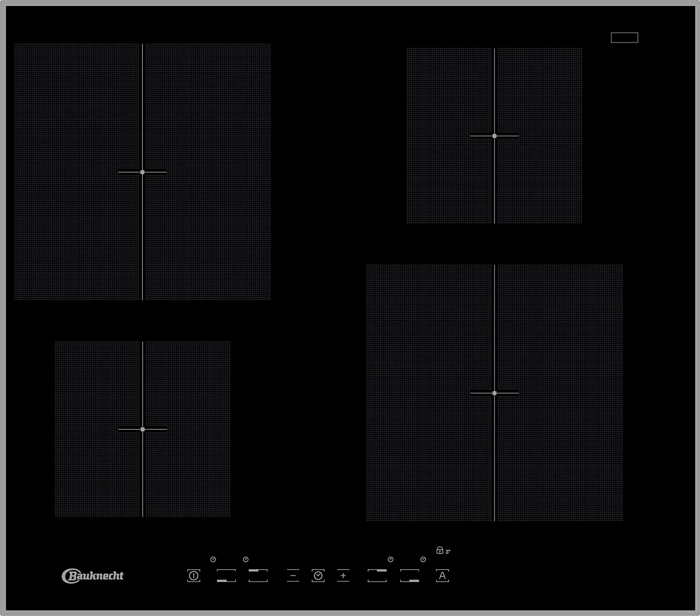Select the front-right cooking zone key
The height and width of the screenshot is (616, 700).
409,576
